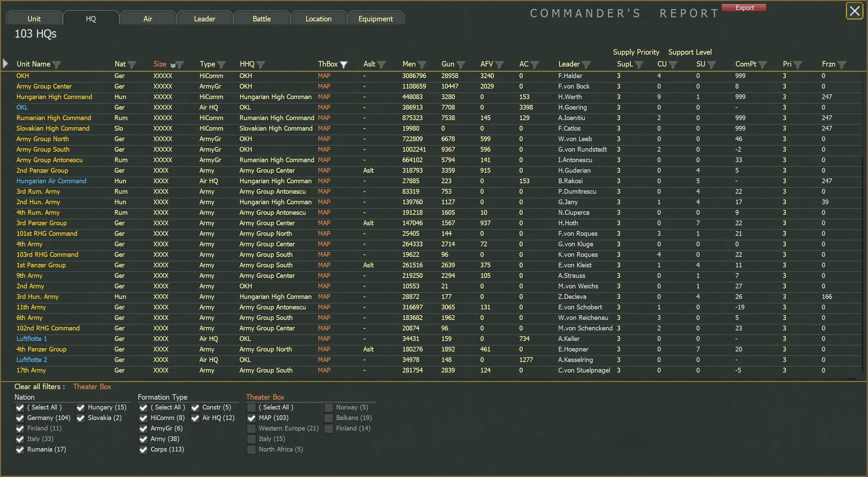Image resolution: width=868 pixels, height=477 pixels.
Task: Click the Size sort direction chevron
Action: (x=173, y=65)
